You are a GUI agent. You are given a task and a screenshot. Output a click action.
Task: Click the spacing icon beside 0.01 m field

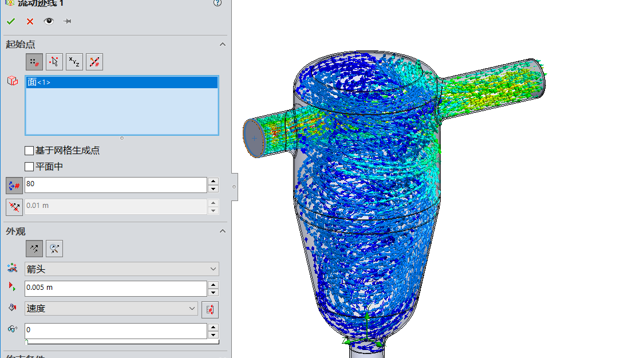tap(14, 207)
